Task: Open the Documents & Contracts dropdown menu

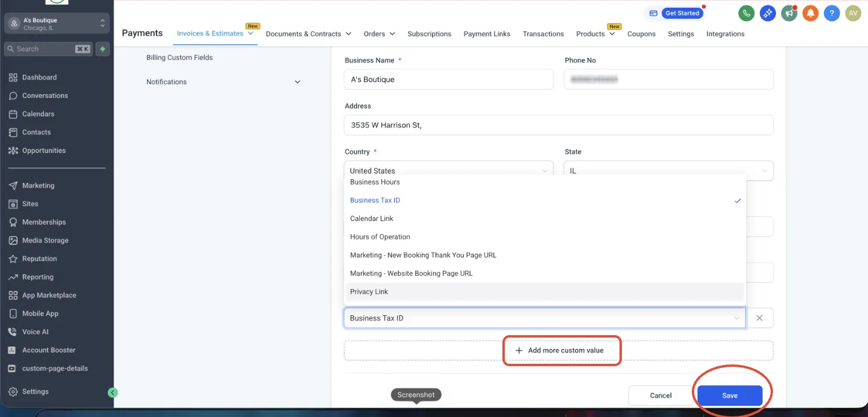Action: tap(308, 34)
